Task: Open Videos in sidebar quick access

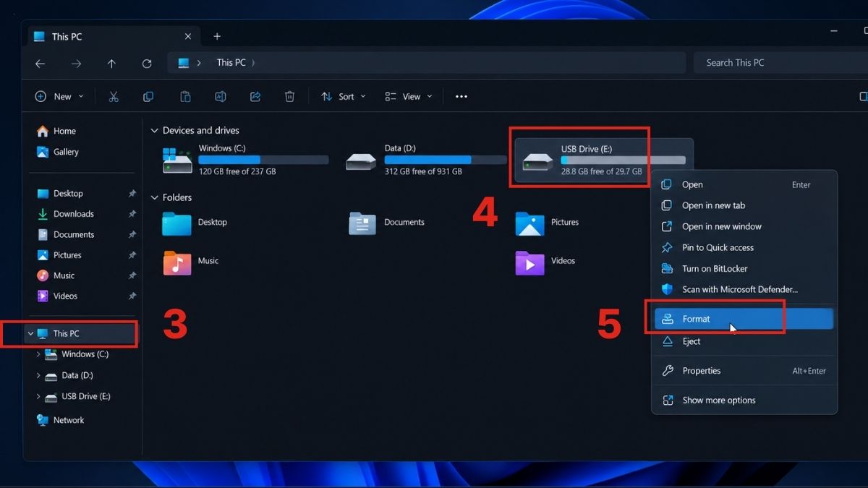Action: [57, 296]
